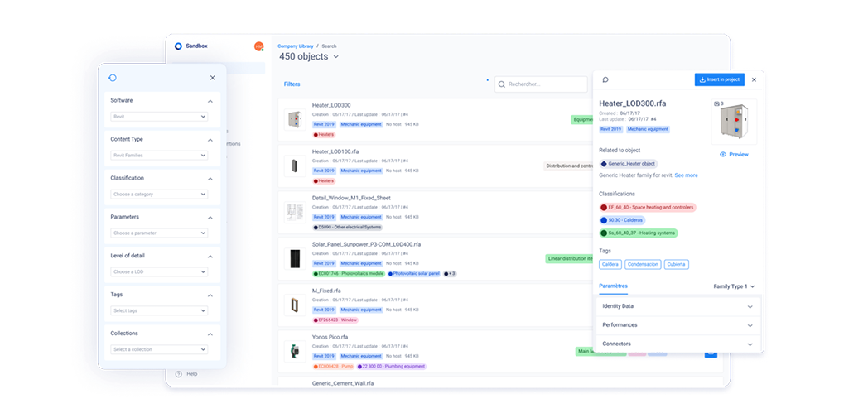
Task: Click the Help question mark icon
Action: 178,374
